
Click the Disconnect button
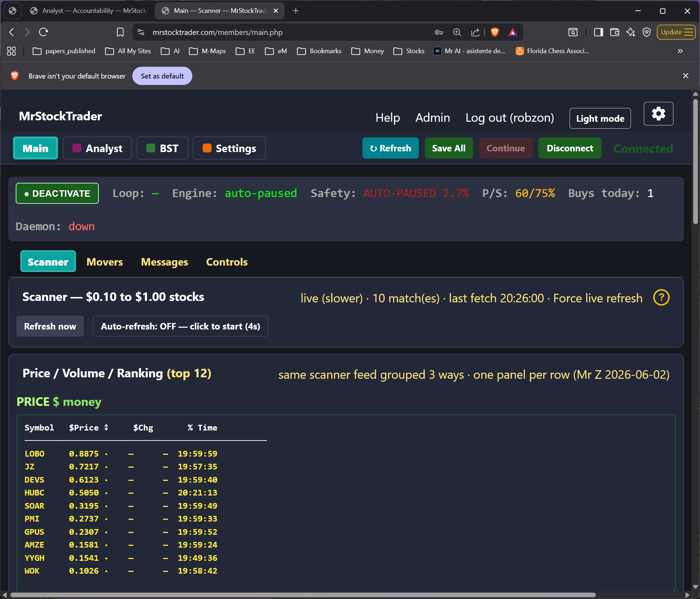pyautogui.click(x=570, y=148)
